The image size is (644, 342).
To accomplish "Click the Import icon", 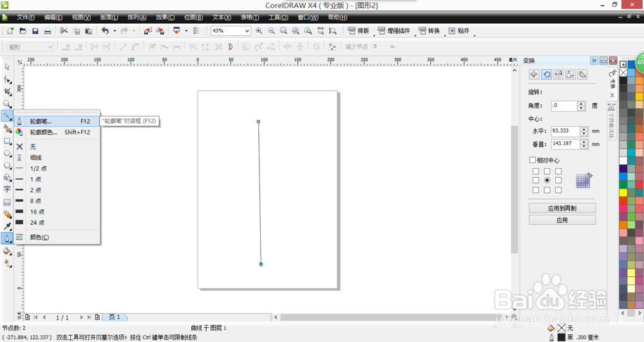I will click(x=148, y=31).
